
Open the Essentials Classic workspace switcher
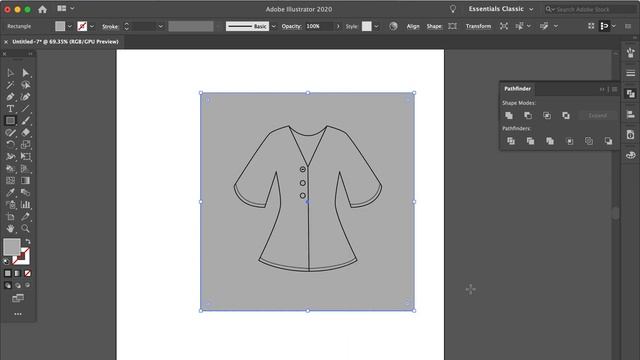coord(501,9)
